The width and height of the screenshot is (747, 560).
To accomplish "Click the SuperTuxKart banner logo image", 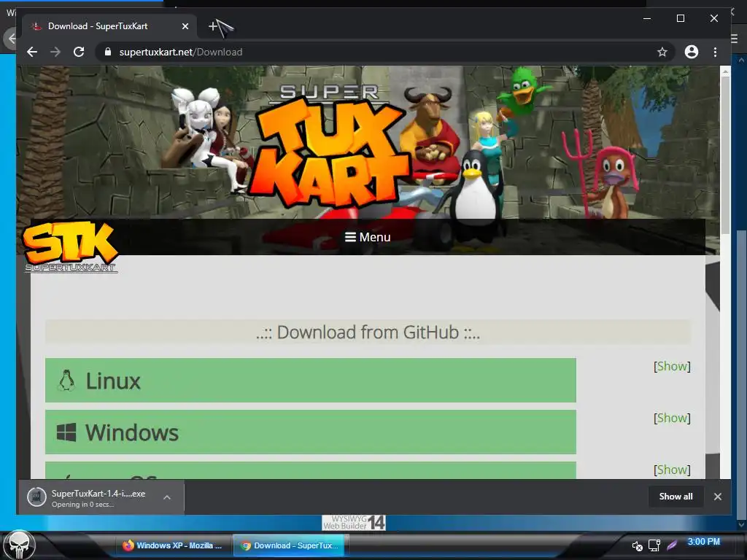I will click(x=329, y=147).
